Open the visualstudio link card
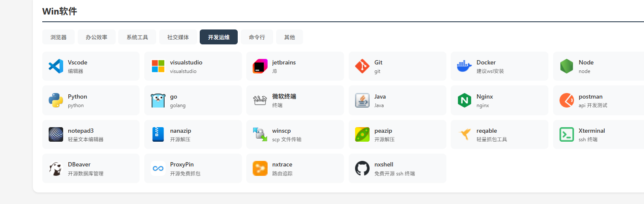This screenshot has width=644, height=204. [193, 66]
